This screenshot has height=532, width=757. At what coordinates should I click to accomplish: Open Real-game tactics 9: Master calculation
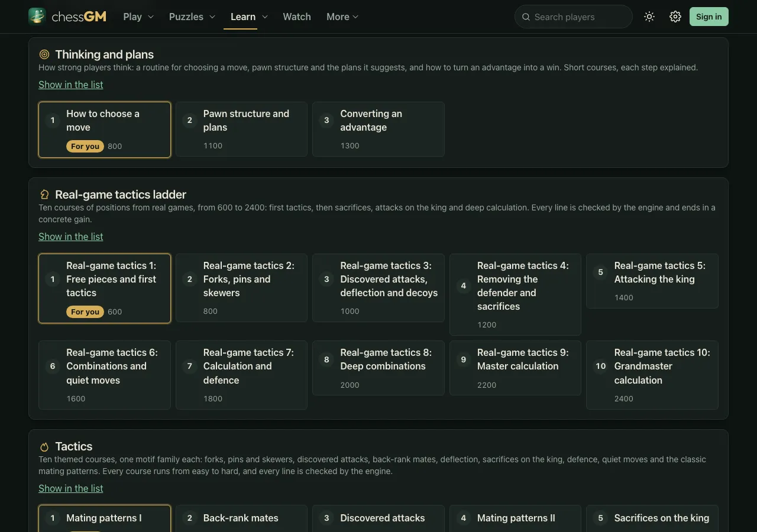pyautogui.click(x=515, y=368)
